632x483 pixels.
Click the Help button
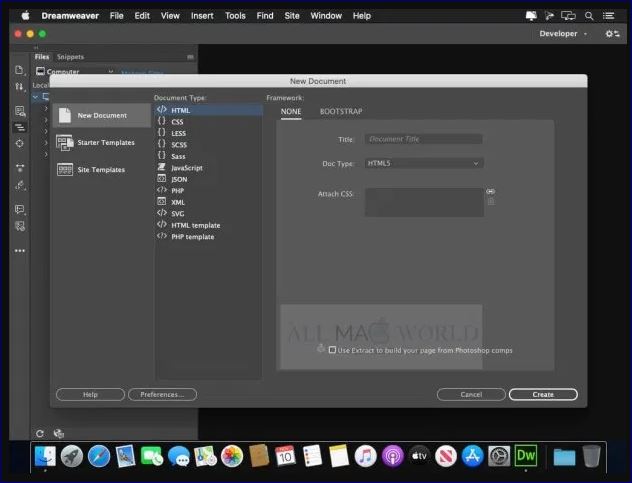click(90, 394)
